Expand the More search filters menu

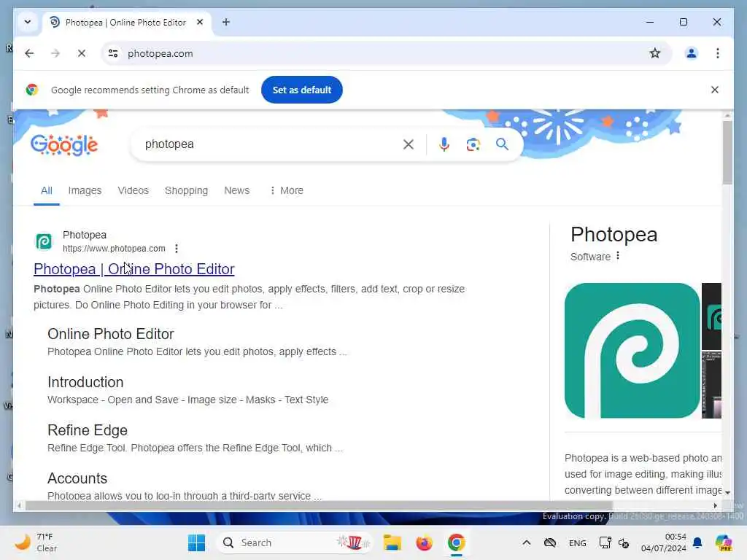coord(286,190)
